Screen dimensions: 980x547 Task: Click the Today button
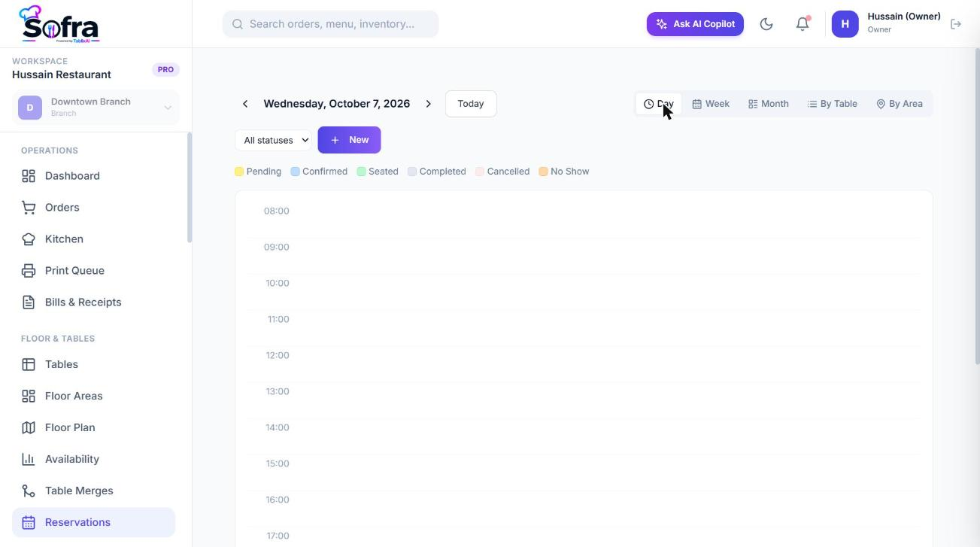click(471, 104)
